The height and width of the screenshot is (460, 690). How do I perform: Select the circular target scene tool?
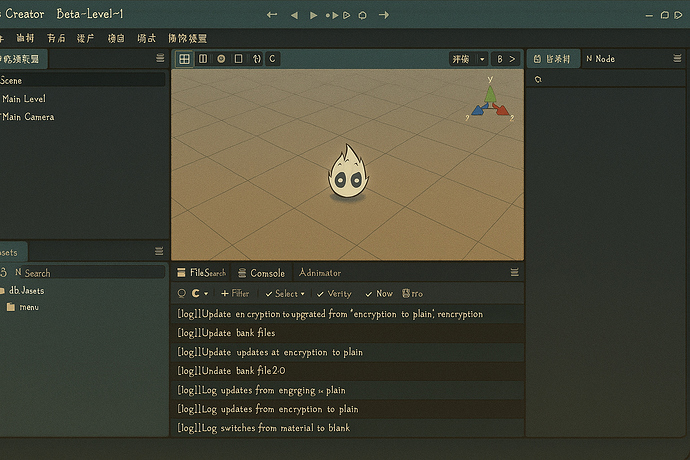click(221, 59)
